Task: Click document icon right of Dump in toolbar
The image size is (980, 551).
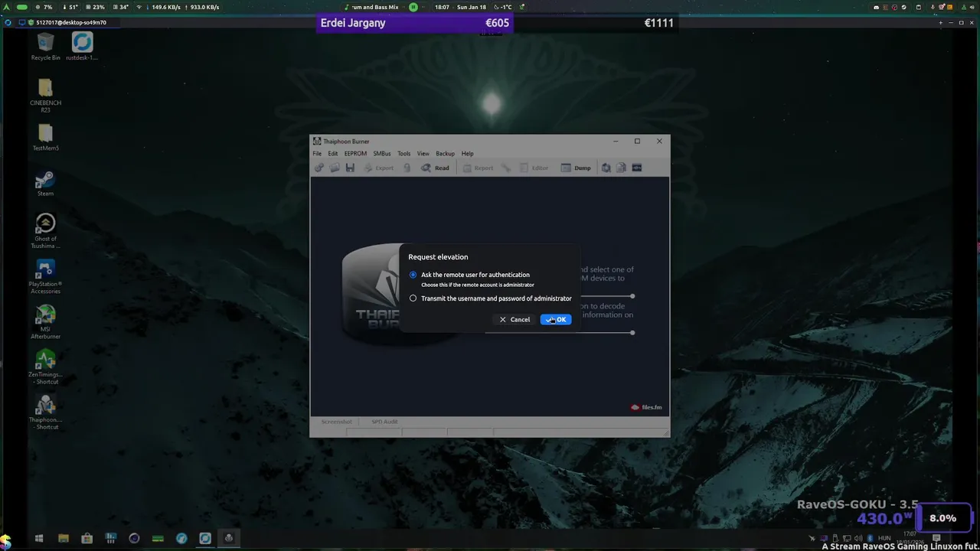Action: [621, 168]
